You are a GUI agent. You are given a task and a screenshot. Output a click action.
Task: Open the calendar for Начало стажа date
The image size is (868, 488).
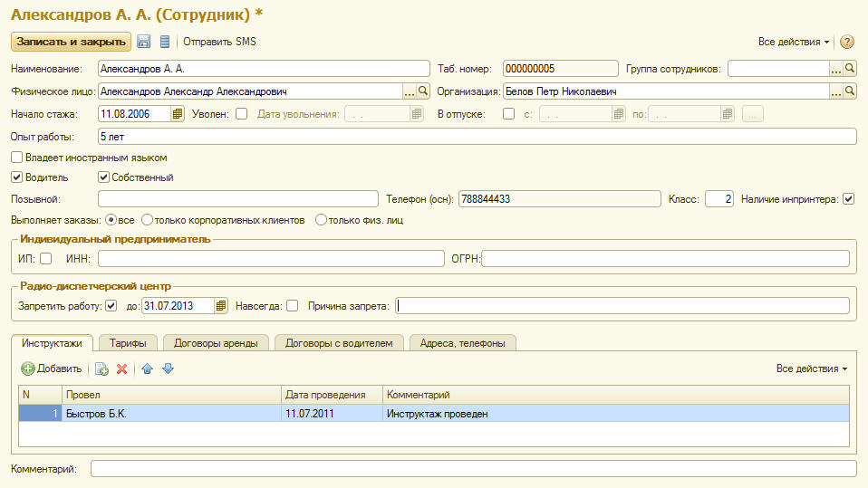coord(178,114)
